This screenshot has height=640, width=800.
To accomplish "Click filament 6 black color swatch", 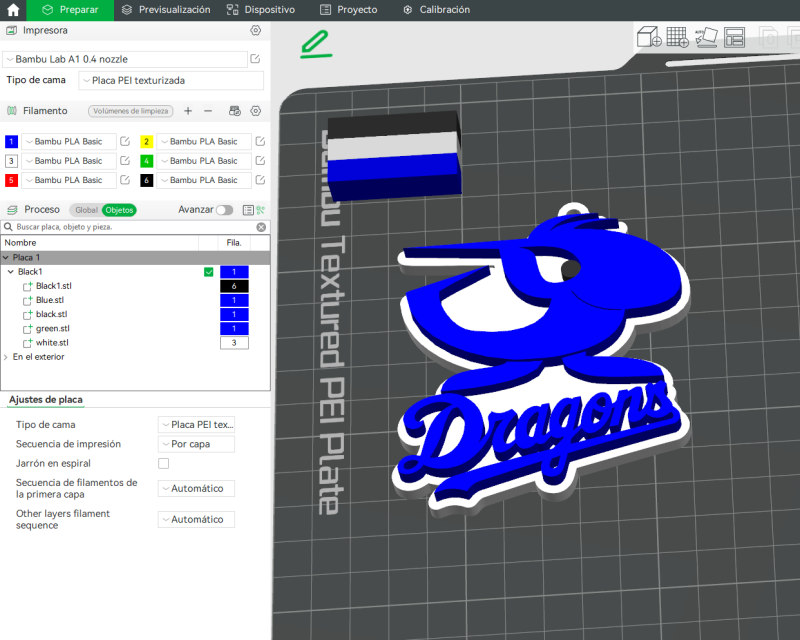I will [146, 180].
